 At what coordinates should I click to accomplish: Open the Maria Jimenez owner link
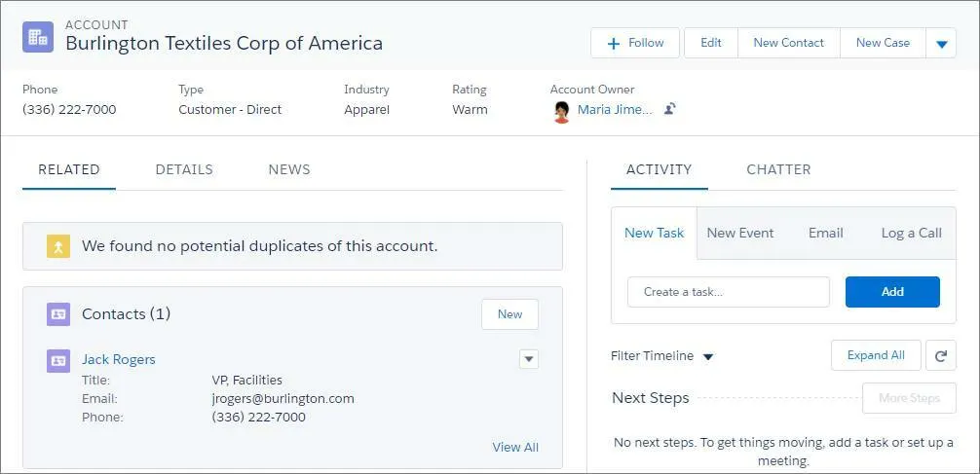[615, 110]
